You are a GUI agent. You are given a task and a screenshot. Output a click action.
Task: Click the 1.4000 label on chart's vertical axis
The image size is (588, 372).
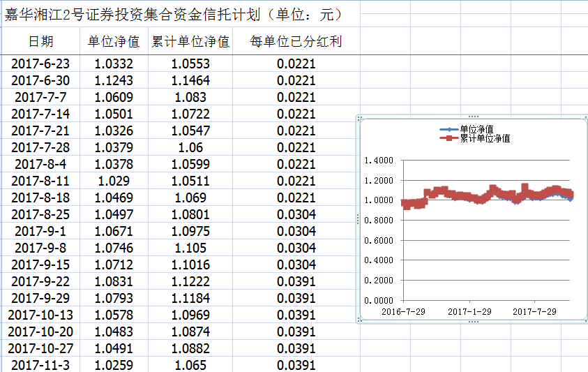coord(379,161)
